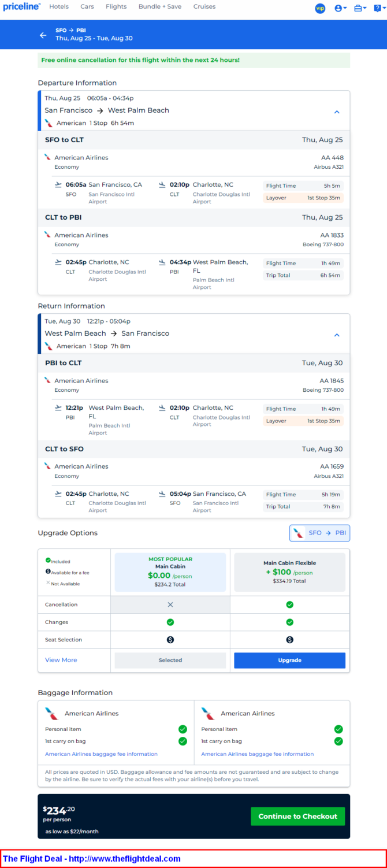
Task: Open second American Airlines baggage fee information link
Action: [258, 754]
